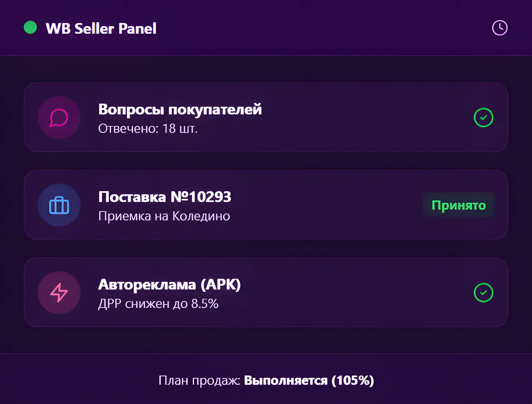Click the green checkmark for customer questions
Viewport: 532px width, 404px height.
tap(483, 118)
